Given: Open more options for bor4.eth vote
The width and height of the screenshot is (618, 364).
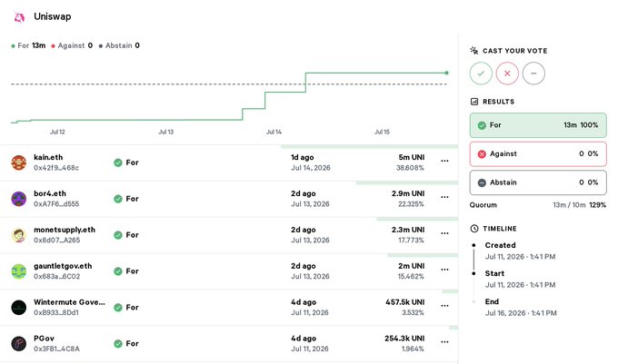Looking at the screenshot, I should coord(444,197).
